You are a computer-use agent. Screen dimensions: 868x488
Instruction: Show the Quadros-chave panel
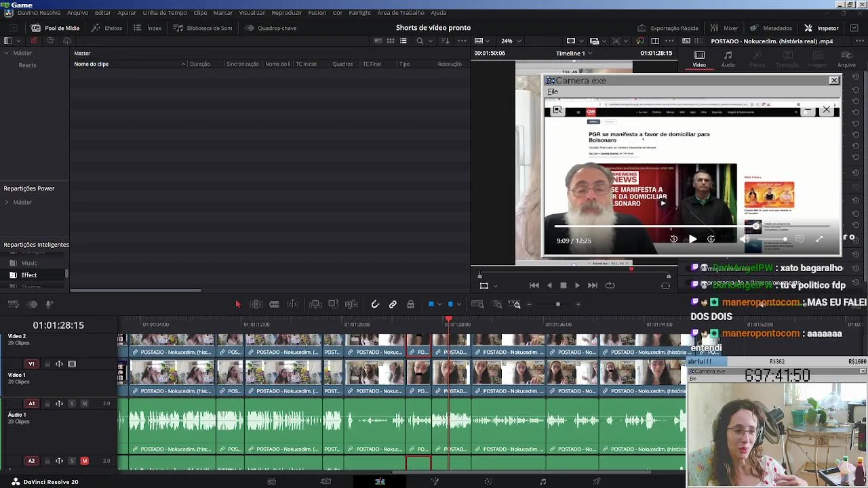270,28
